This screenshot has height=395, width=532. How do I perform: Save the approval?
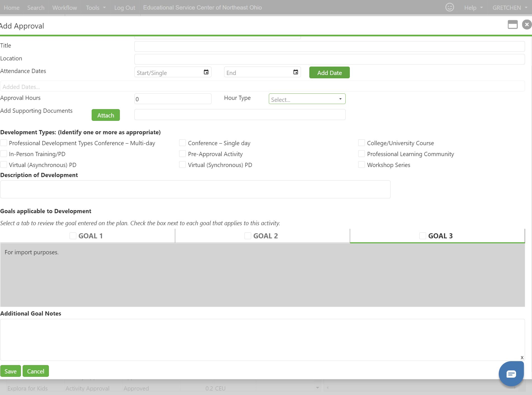point(11,371)
